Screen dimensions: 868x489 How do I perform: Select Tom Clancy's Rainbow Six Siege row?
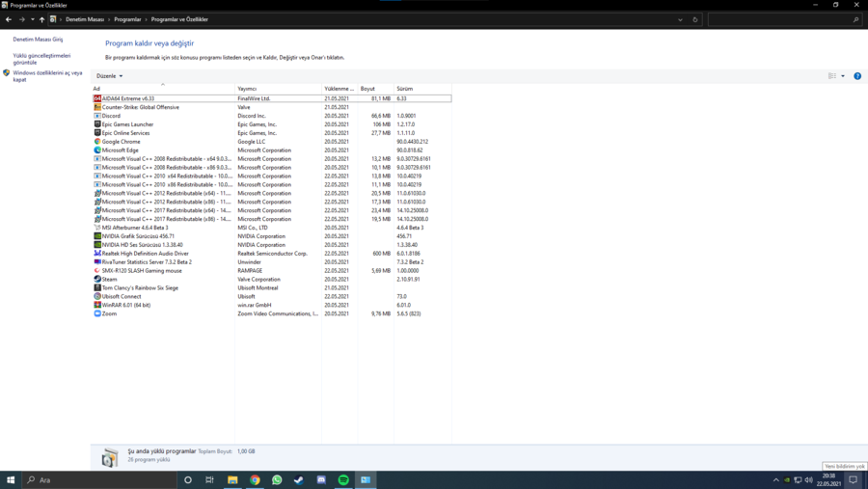[x=271, y=288]
